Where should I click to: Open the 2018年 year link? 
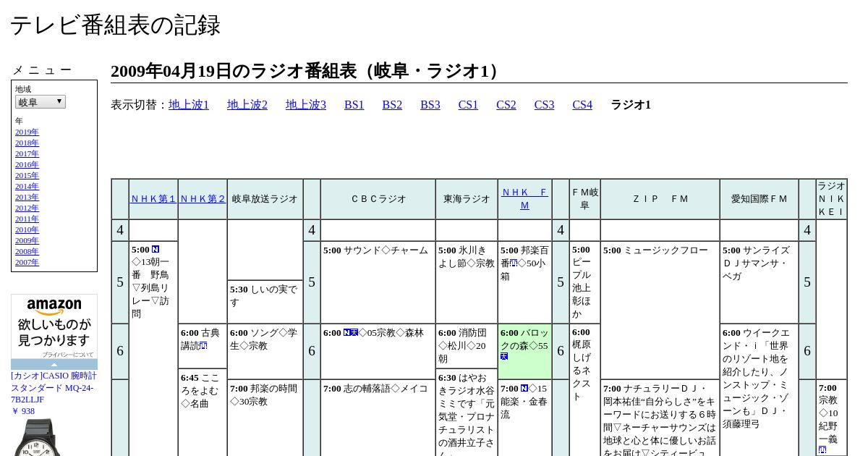click(x=27, y=143)
